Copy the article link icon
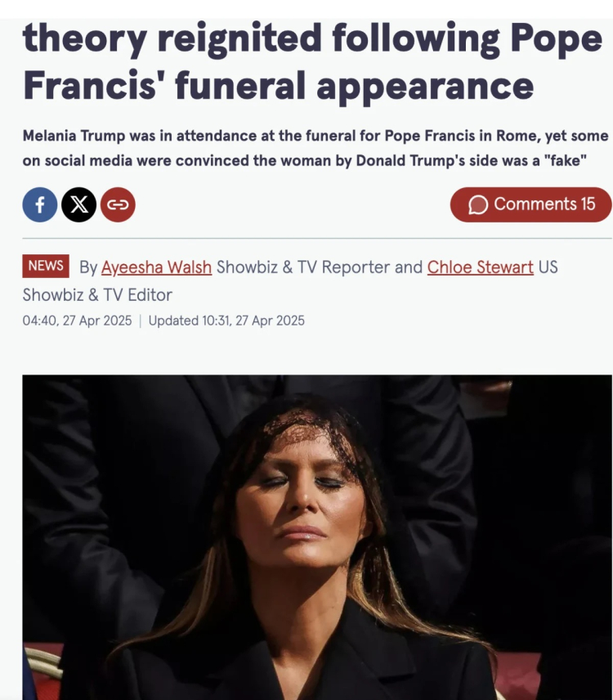Image resolution: width=613 pixels, height=700 pixels. pyautogui.click(x=118, y=204)
